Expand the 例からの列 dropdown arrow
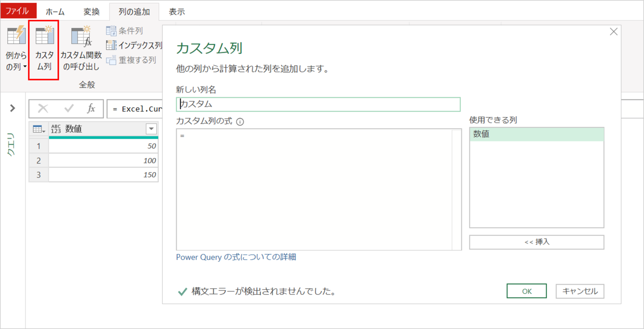The height and width of the screenshot is (329, 644). point(25,67)
